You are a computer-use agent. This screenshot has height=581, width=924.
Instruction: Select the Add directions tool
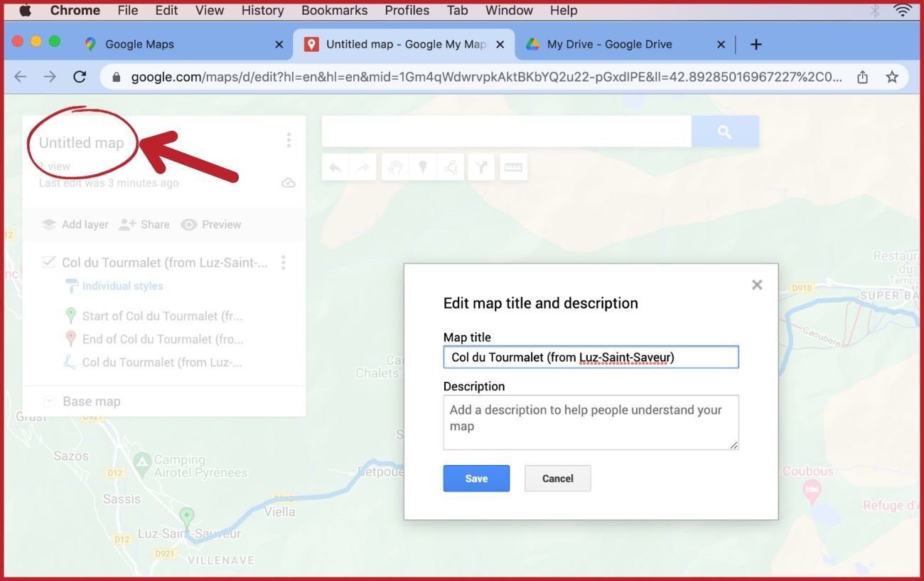click(x=482, y=167)
